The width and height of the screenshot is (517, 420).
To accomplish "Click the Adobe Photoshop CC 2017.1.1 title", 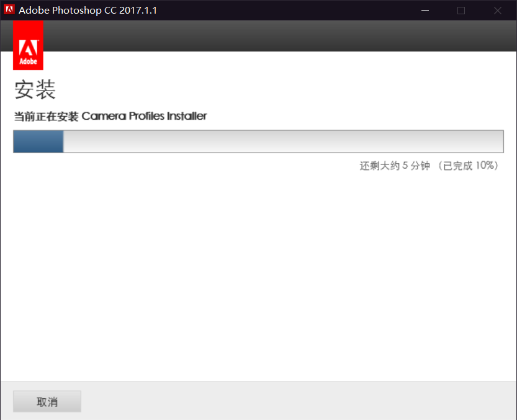I will [88, 10].
